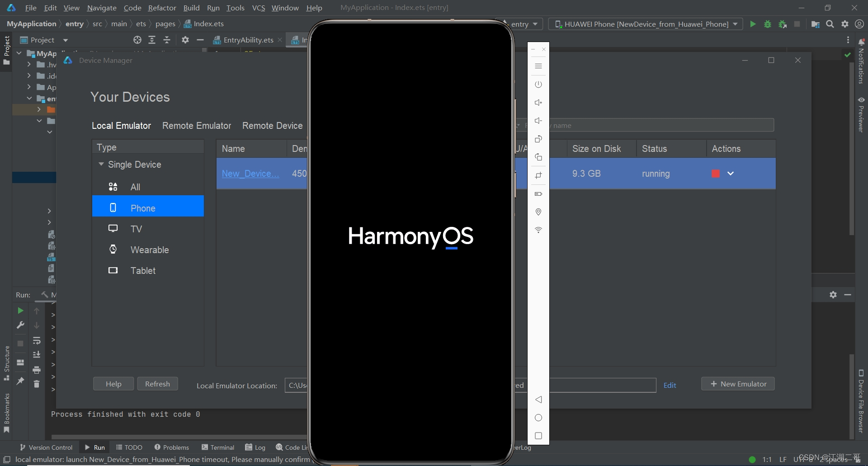Viewport: 868px width, 466px height.
Task: Open account profile avatar icon
Action: 859,24
